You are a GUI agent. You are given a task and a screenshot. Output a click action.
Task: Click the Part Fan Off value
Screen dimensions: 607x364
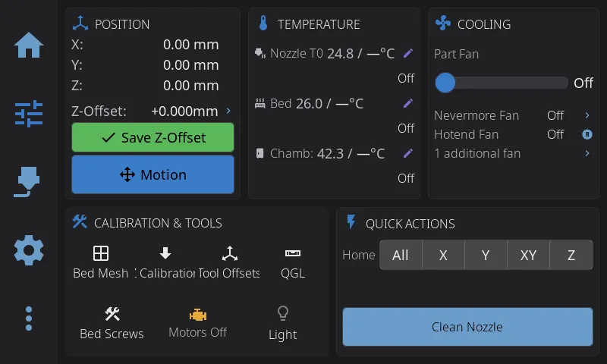point(583,83)
